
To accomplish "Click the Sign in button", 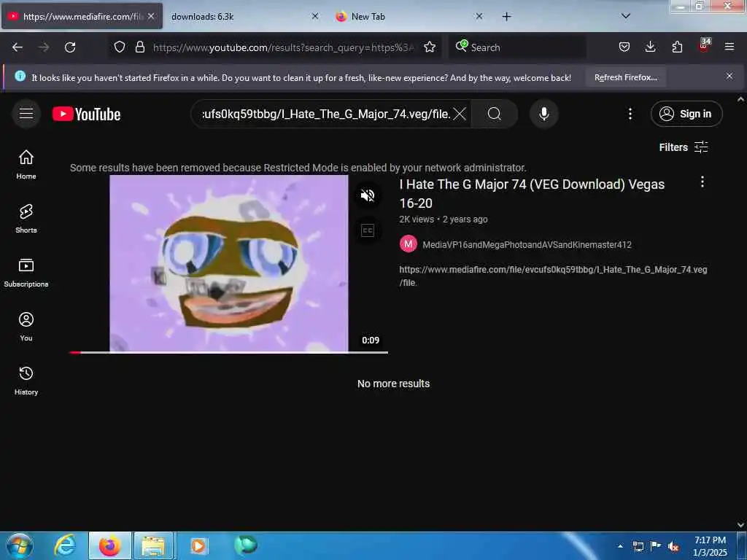I will pyautogui.click(x=686, y=114).
